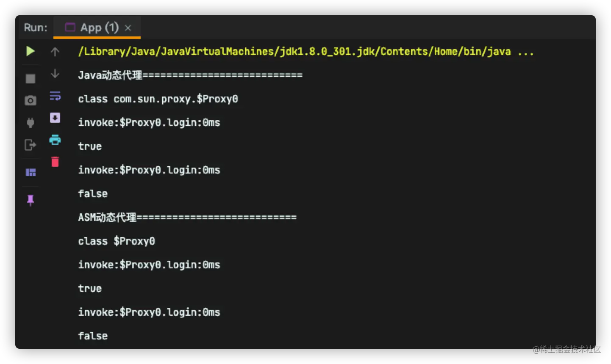
Task: Close the App (1) tab
Action: click(x=128, y=28)
